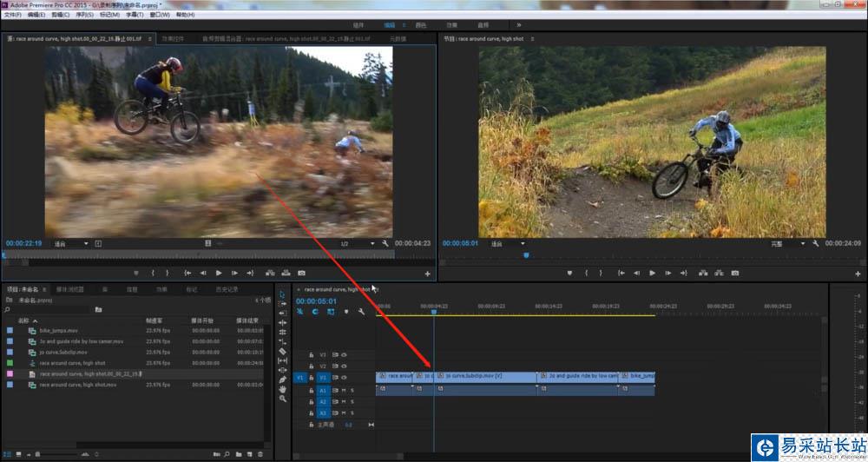Click Export Frame camera in Program monitor
This screenshot has width=868, height=462.
coord(734,273)
